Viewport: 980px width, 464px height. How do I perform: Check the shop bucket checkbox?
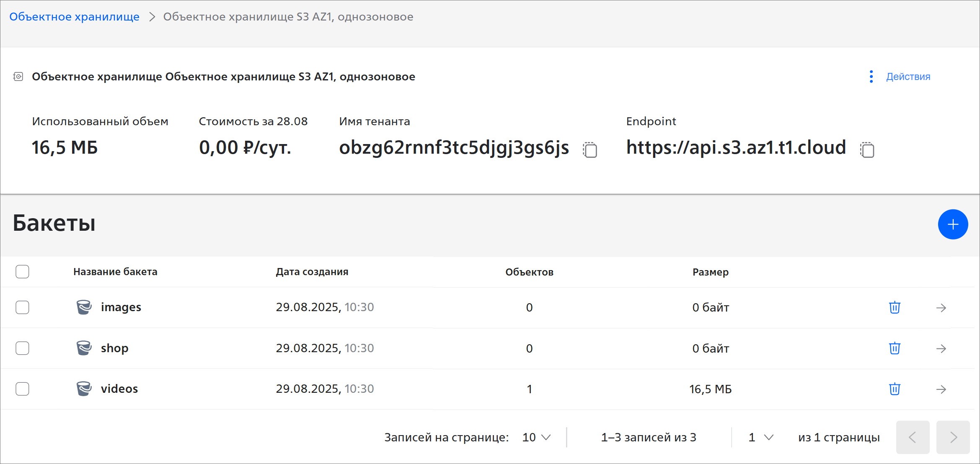(22, 348)
